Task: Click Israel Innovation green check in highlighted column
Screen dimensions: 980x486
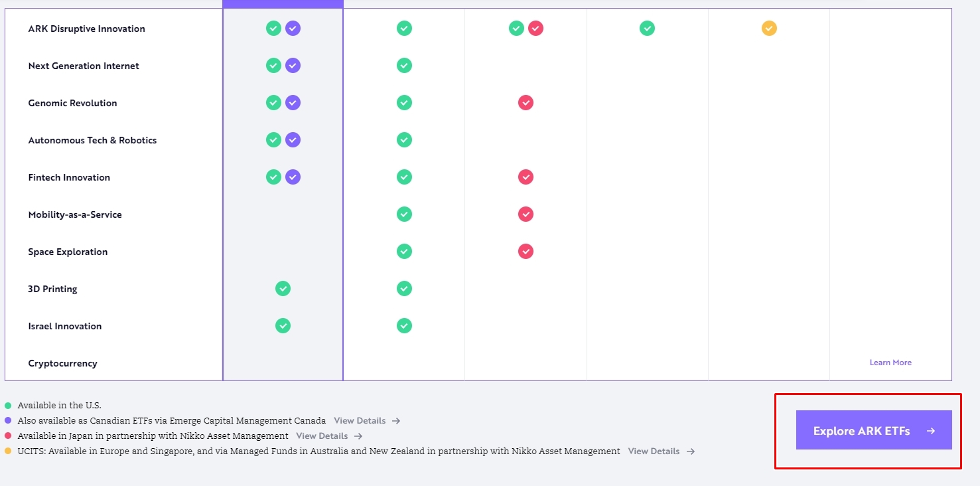Action: pyautogui.click(x=283, y=326)
